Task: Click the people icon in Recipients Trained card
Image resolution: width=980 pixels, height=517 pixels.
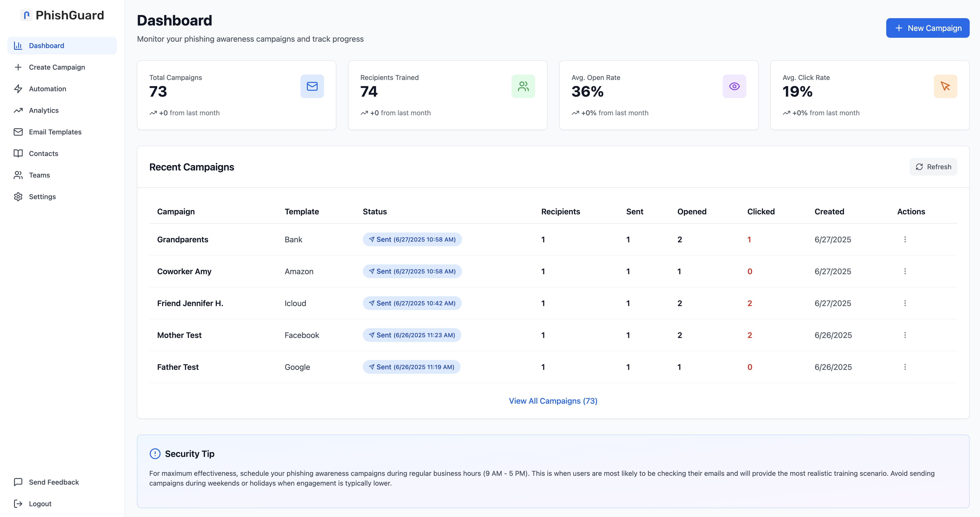Action: click(x=523, y=86)
